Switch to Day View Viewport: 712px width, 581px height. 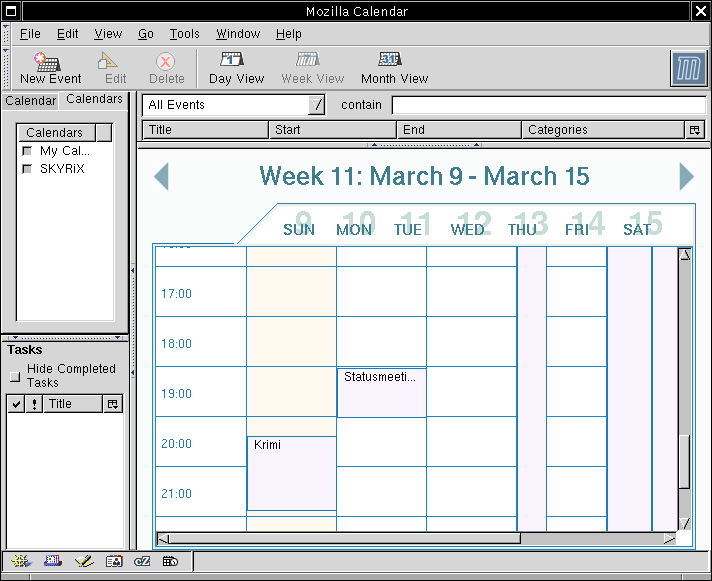tap(236, 68)
